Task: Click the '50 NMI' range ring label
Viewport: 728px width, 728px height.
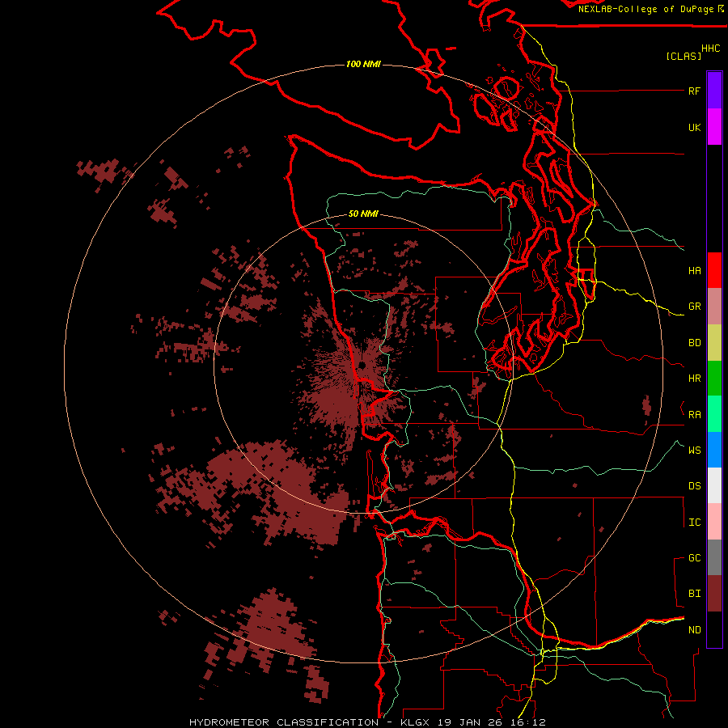Action: (x=363, y=214)
